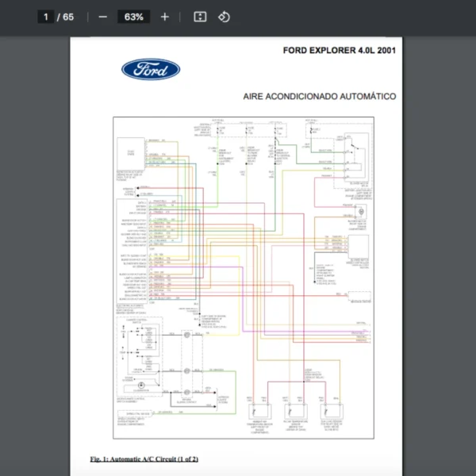Click the zoom out minus icon
Screen dimensions: 476x476
(x=103, y=17)
